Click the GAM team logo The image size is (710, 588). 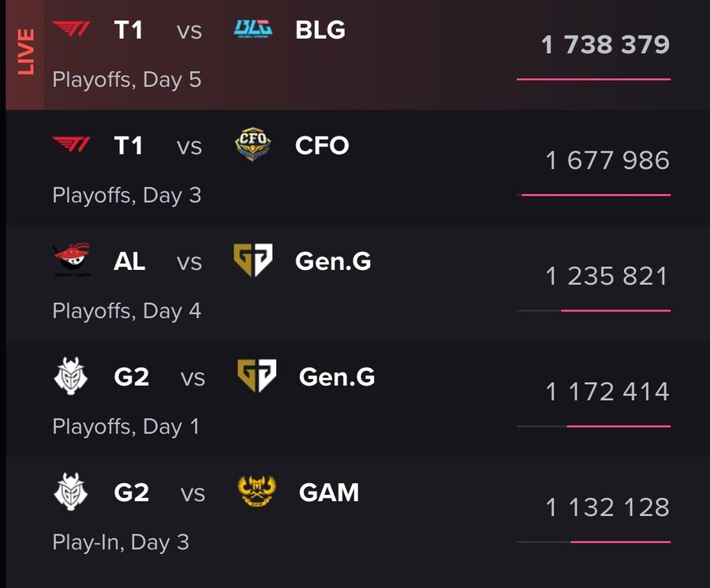[256, 491]
